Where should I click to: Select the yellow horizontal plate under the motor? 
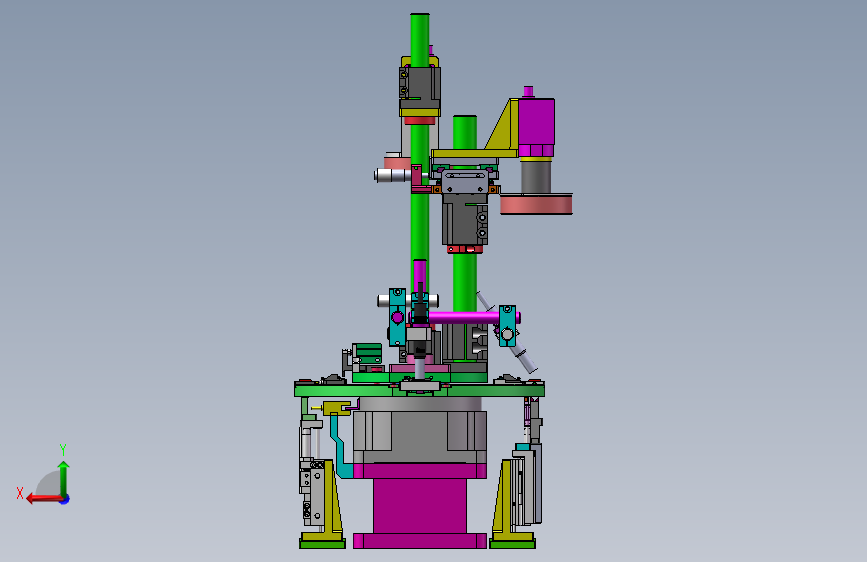474,154
